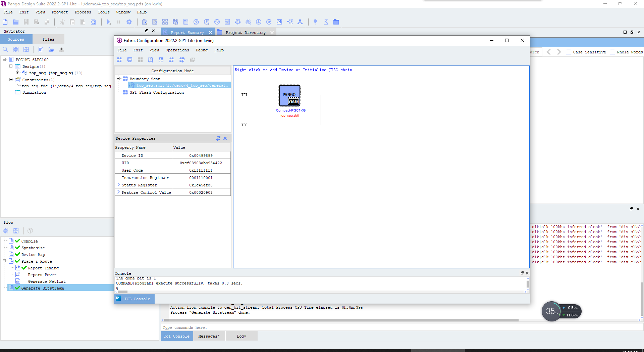Viewport: 644px width, 352px height.
Task: Toggle the Case Sensitive checkbox
Action: coord(569,52)
